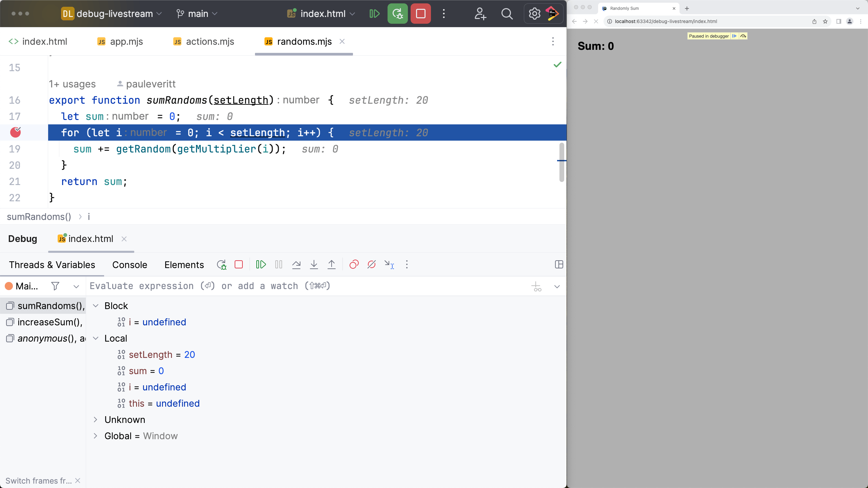This screenshot has width=868, height=488.
Task: Open the randoms.mjs file tab
Action: (x=304, y=42)
